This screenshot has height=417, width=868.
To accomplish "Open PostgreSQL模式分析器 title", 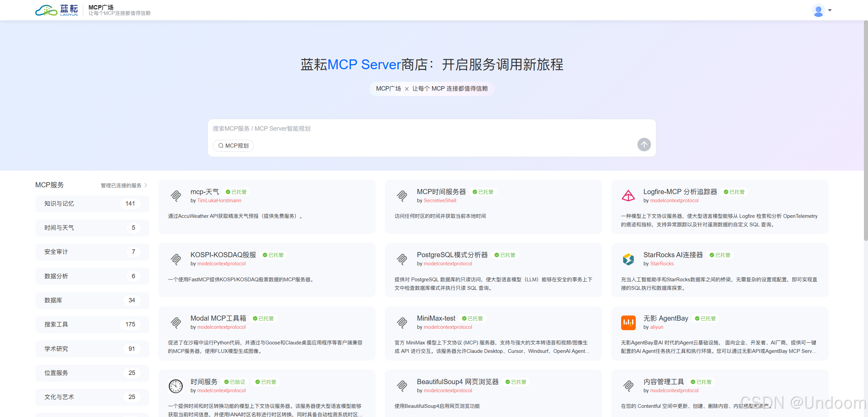I will (452, 255).
